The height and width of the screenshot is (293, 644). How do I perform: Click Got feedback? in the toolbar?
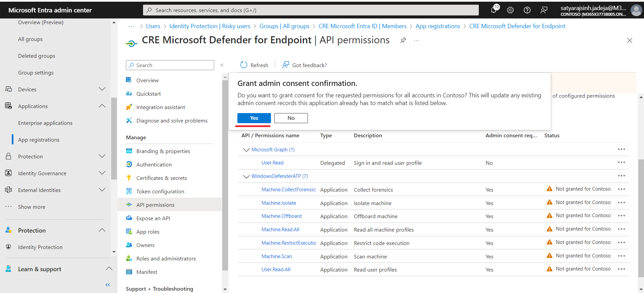[305, 65]
